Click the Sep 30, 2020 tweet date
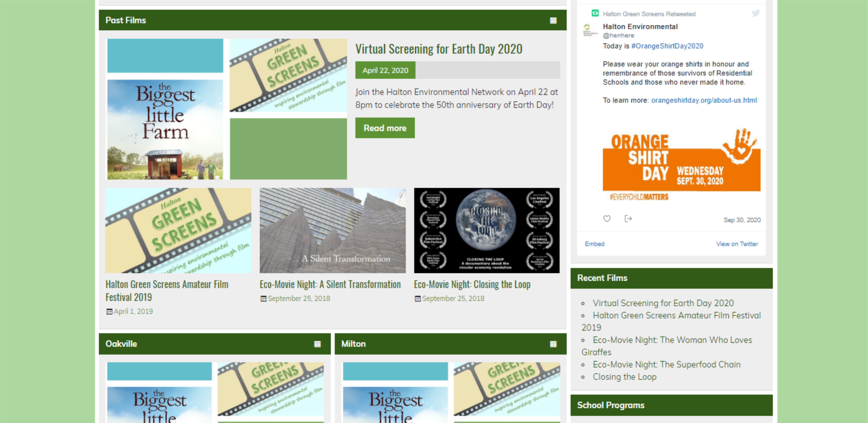The image size is (868, 423). pyautogui.click(x=742, y=220)
